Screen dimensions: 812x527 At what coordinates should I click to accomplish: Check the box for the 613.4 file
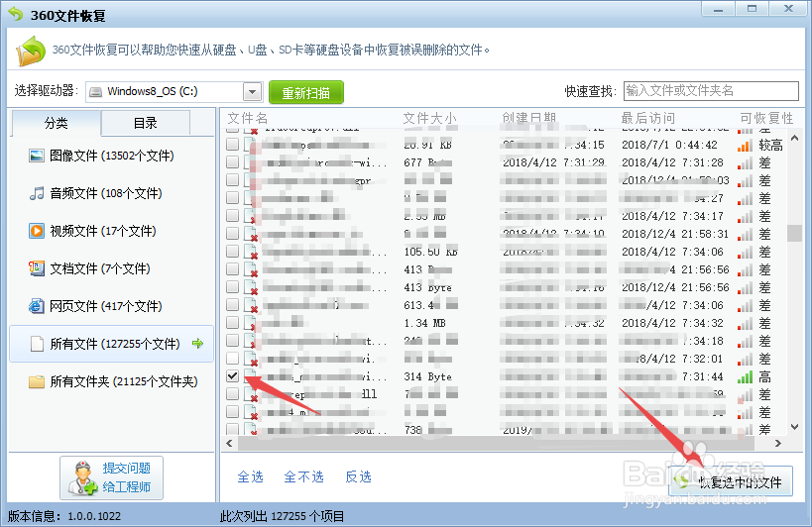pyautogui.click(x=233, y=305)
